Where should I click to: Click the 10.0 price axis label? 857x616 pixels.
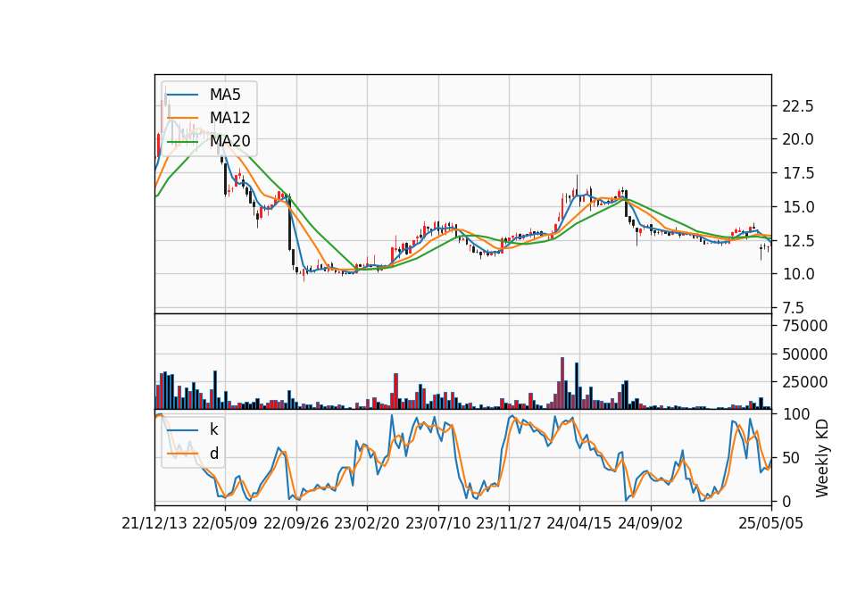[798, 274]
